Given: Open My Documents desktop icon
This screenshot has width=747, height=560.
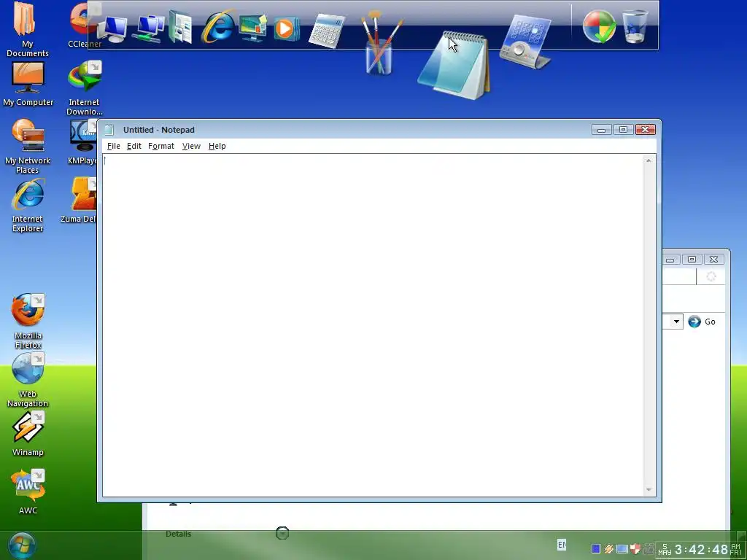Looking at the screenshot, I should [x=27, y=29].
